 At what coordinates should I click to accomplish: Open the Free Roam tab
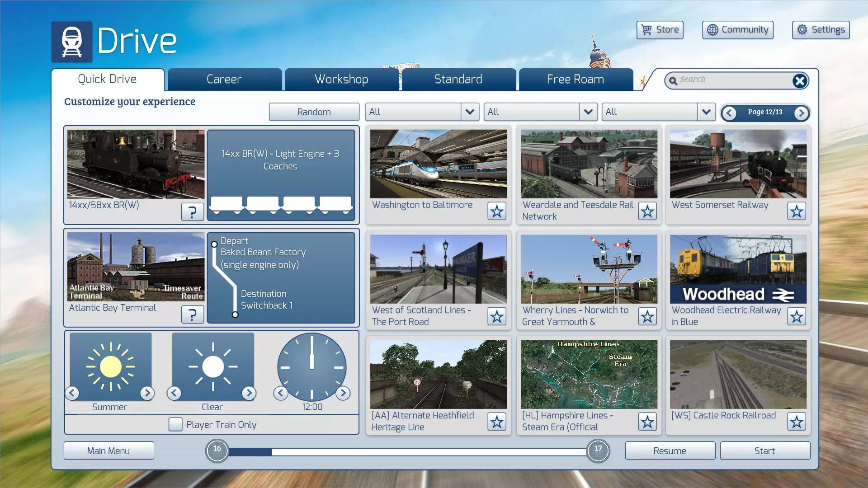(575, 80)
